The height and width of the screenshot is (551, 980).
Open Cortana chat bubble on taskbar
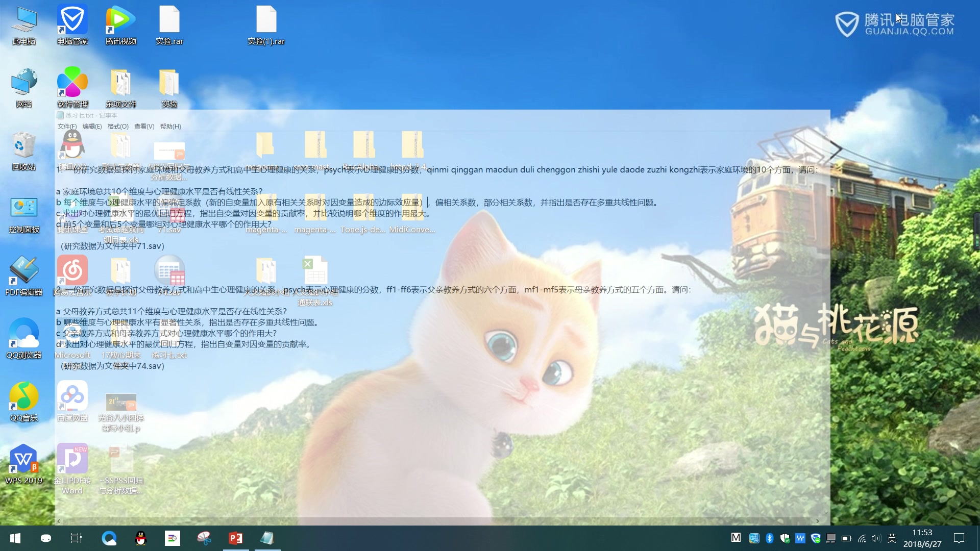pos(46,538)
